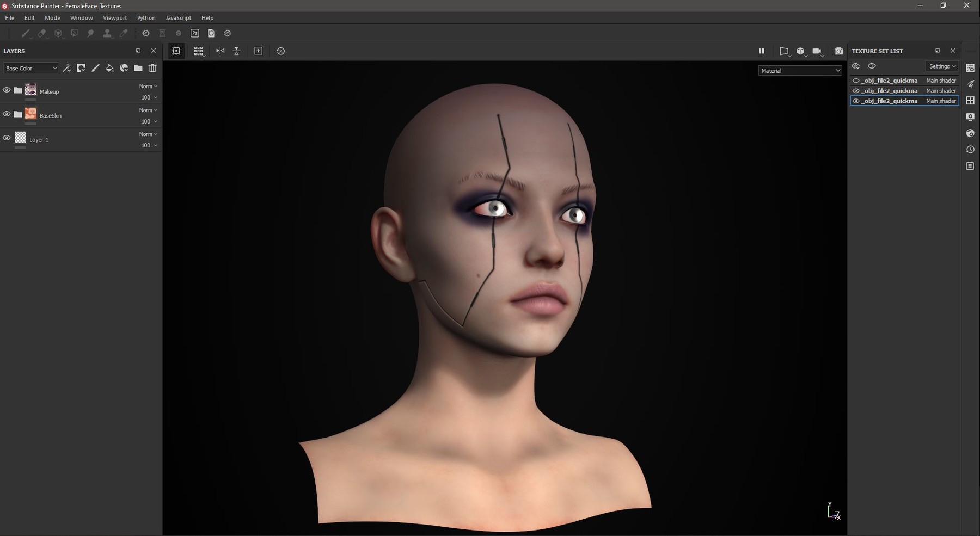This screenshot has width=980, height=536.
Task: Open the Viewport menu
Action: (x=115, y=17)
